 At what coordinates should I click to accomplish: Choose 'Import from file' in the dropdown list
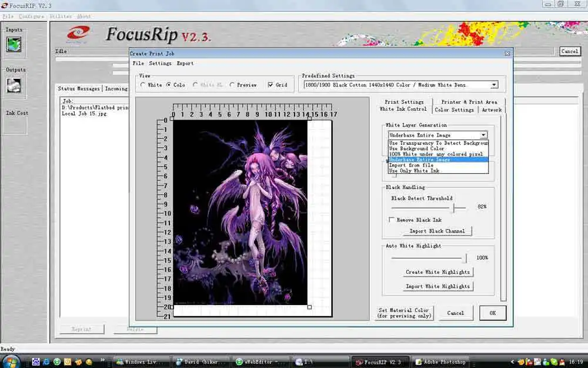click(411, 165)
